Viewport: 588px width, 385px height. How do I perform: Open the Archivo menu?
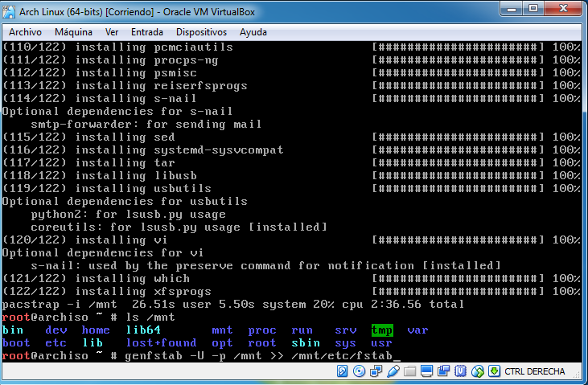point(26,32)
